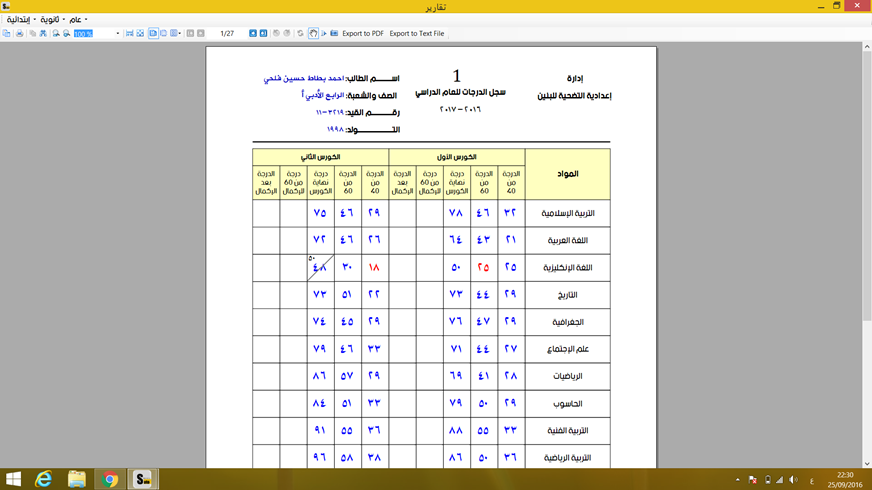
Task: Toggle continuous page layout view
Action: [x=164, y=34]
